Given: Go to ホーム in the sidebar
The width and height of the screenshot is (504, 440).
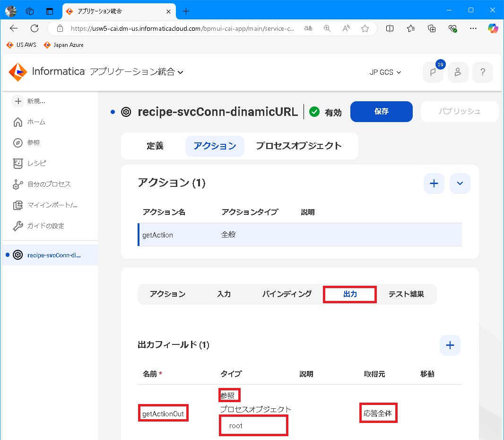Looking at the screenshot, I should (30, 122).
